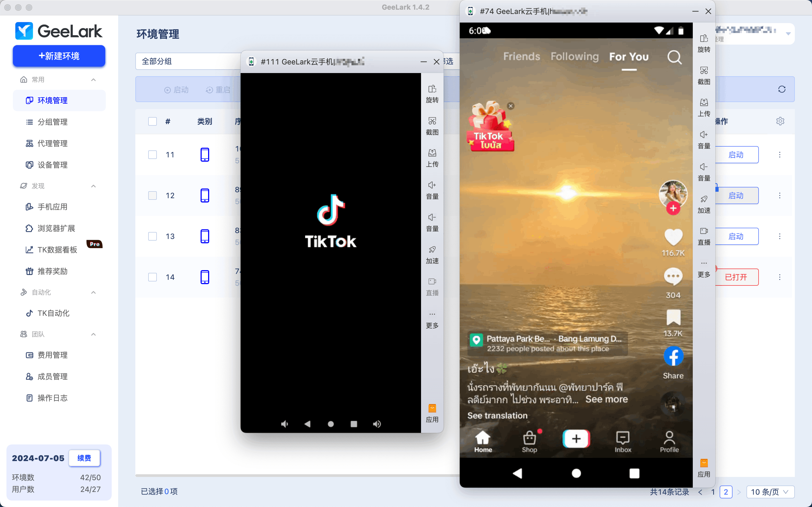Click the 续费 renew button
Viewport: 812px width, 507px height.
point(84,458)
